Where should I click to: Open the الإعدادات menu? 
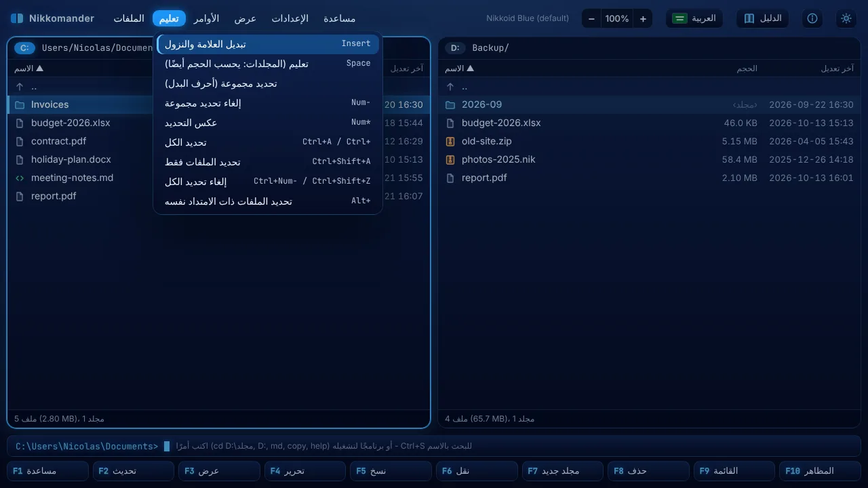click(x=290, y=18)
